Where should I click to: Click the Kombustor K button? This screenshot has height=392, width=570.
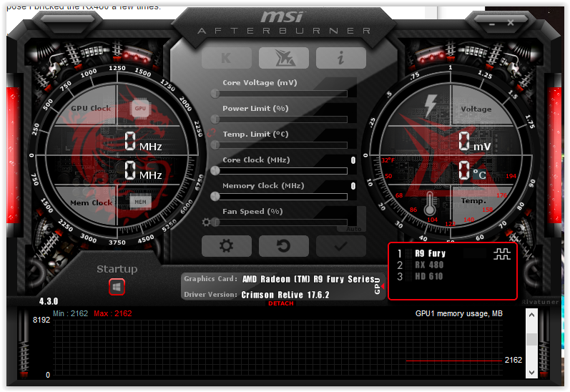[227, 58]
